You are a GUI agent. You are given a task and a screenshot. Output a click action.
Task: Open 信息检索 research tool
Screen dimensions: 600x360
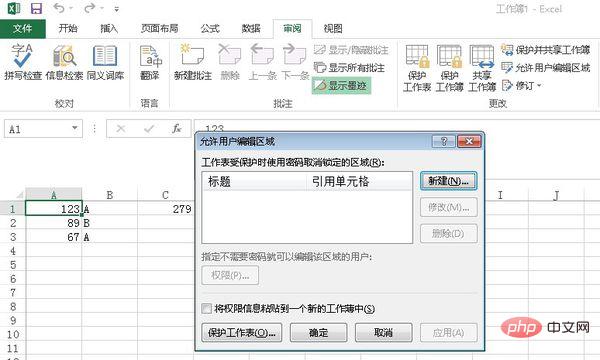tap(64, 62)
